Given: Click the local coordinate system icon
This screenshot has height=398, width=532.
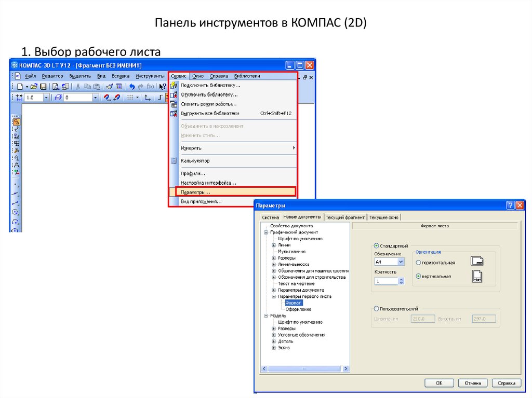Looking at the screenshot, I should (x=148, y=98).
